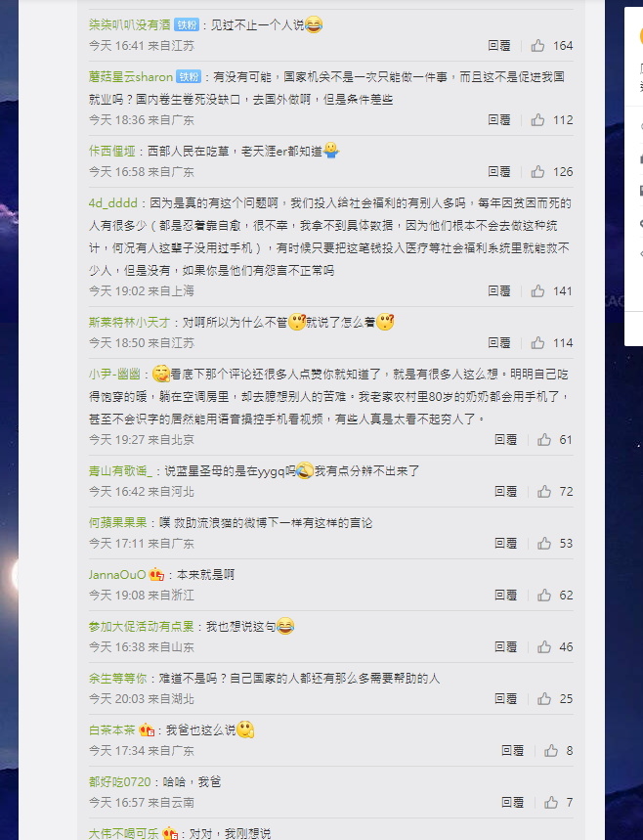Image resolution: width=643 pixels, height=840 pixels.
Task: Like 斯莱特林小天才's comment with 114 likes
Action: point(538,343)
